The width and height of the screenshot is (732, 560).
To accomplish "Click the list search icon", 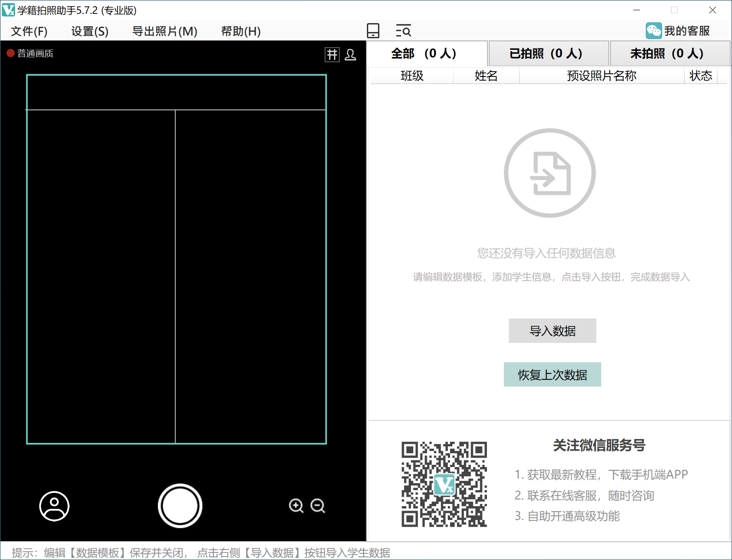I will [403, 31].
